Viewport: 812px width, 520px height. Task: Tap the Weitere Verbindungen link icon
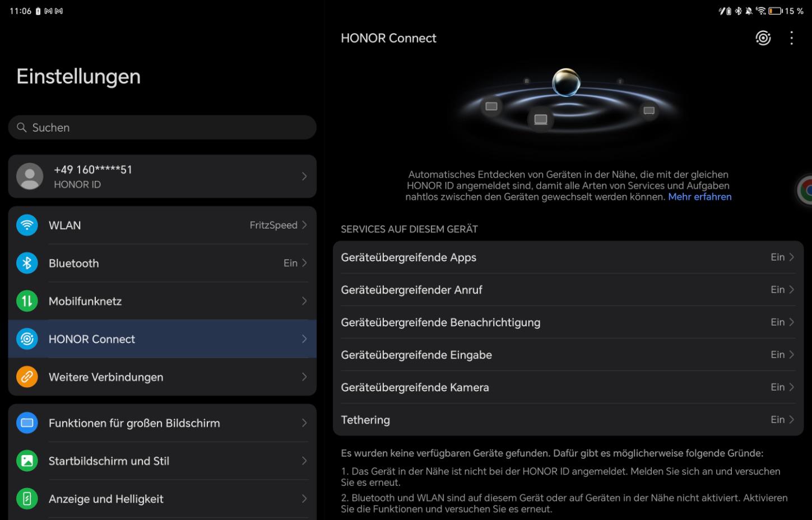tap(27, 377)
